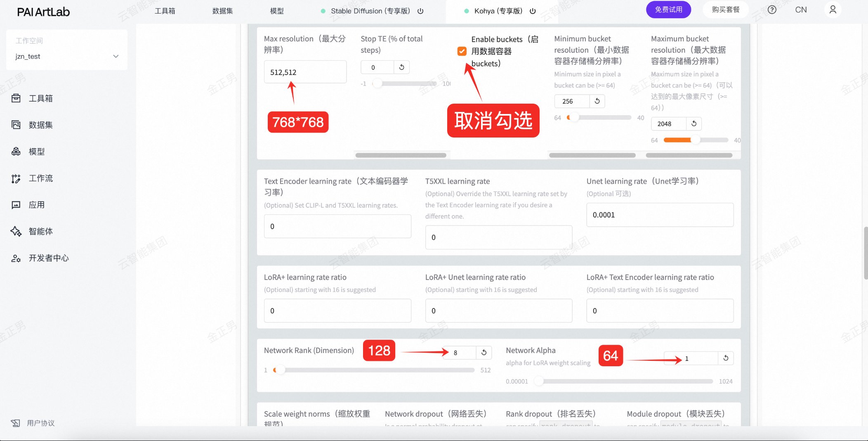
Task: Reset the Network Rank value
Action: (484, 353)
